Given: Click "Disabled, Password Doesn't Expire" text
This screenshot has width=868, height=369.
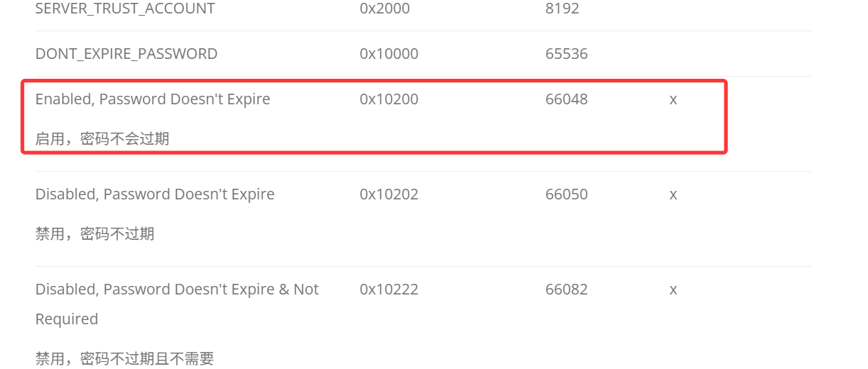Looking at the screenshot, I should pos(155,194).
